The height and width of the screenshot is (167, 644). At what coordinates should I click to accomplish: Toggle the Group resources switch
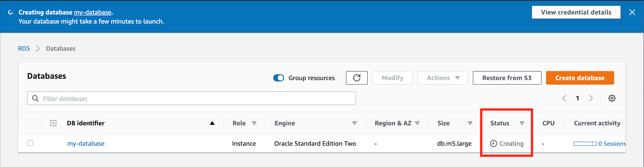coord(278,78)
